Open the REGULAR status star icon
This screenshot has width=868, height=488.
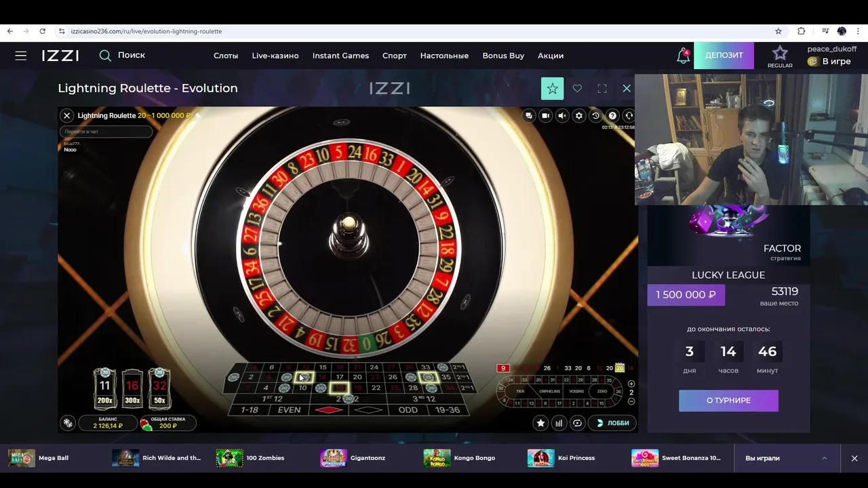(780, 54)
